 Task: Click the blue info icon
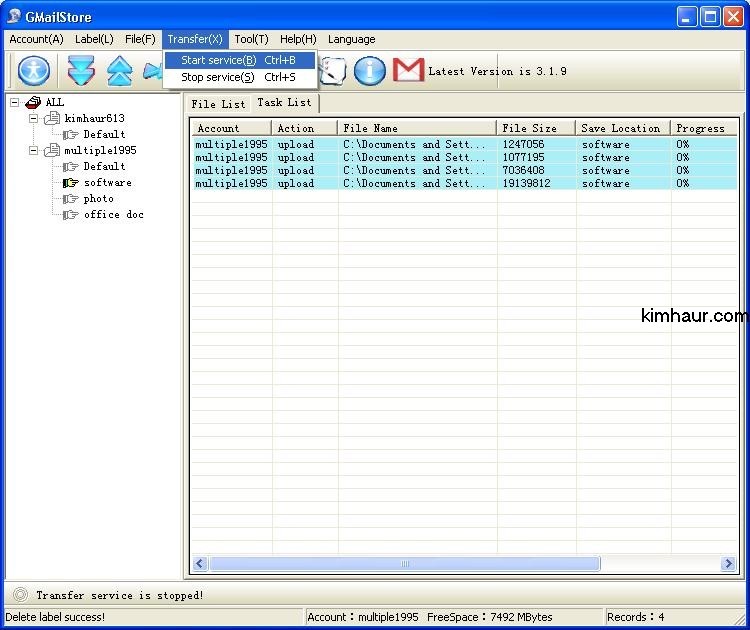pyautogui.click(x=370, y=70)
